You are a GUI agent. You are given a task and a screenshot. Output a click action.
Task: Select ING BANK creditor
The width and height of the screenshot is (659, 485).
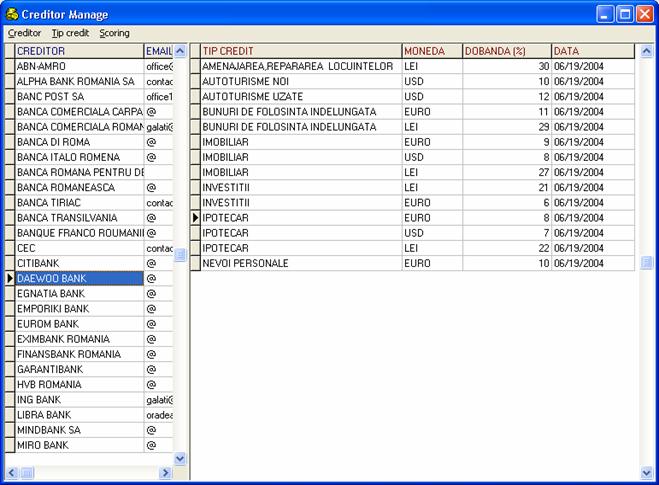[79, 399]
